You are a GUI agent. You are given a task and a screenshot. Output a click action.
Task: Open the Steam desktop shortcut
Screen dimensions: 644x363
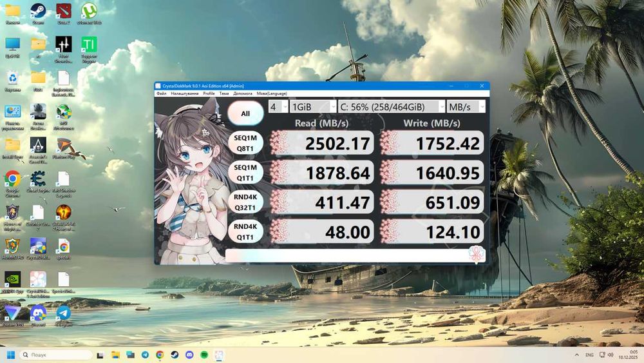click(x=38, y=14)
